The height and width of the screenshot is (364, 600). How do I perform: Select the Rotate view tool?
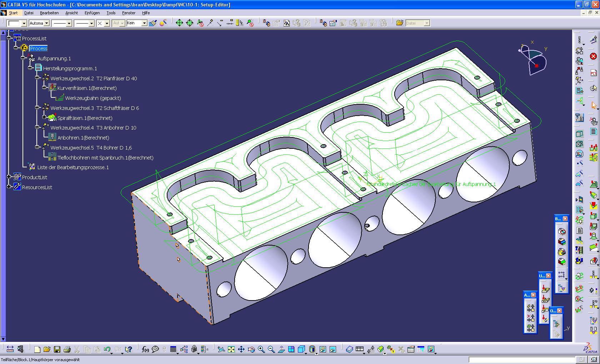click(x=251, y=349)
